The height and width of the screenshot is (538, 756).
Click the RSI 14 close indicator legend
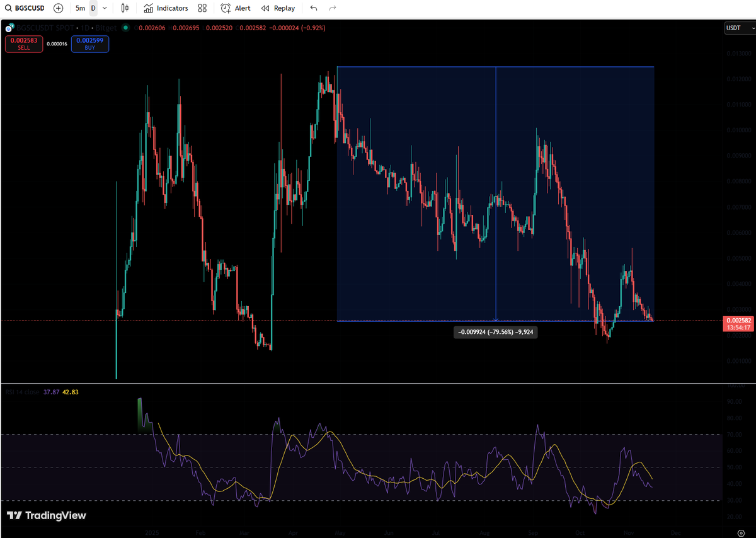(22, 392)
